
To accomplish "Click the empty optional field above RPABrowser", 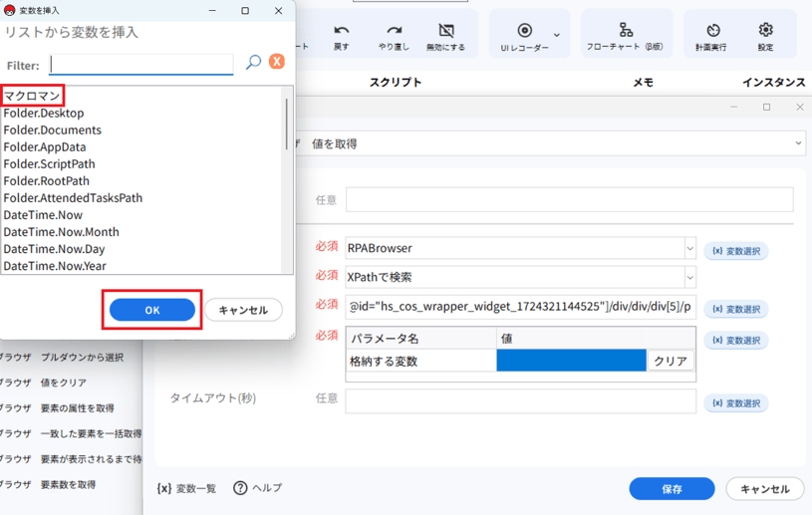I will point(570,199).
